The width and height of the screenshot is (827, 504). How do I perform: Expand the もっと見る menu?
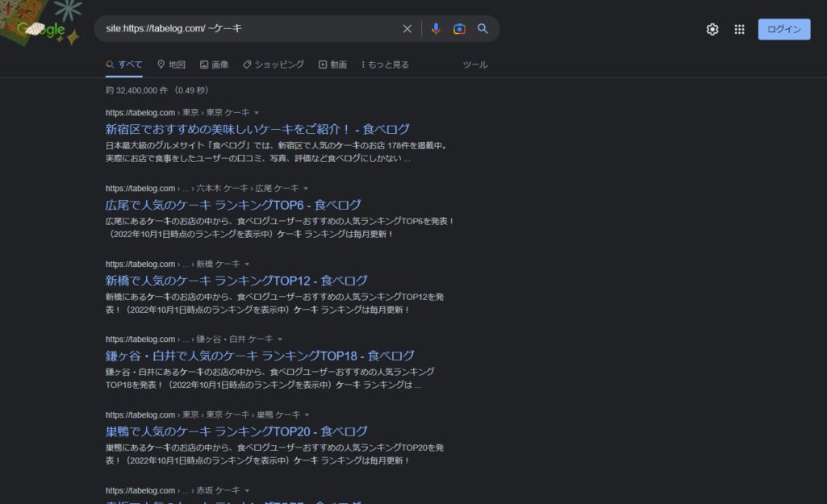pyautogui.click(x=385, y=65)
